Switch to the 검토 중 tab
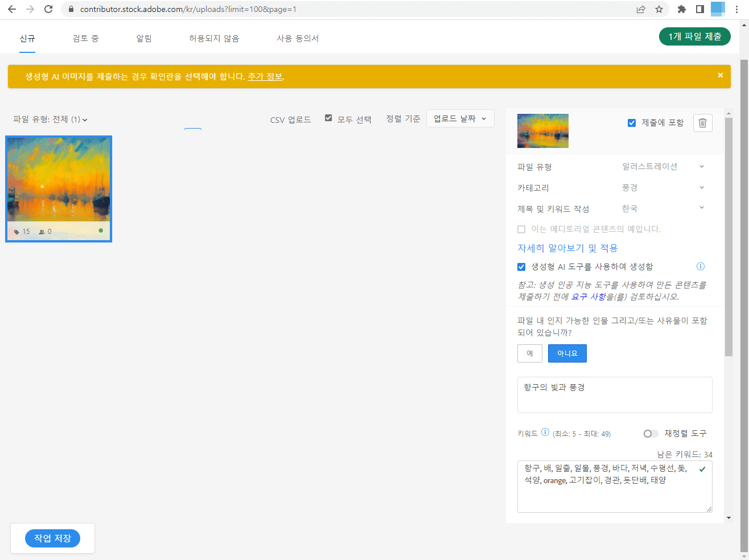Viewport: 749px width, 560px height. coord(85,38)
